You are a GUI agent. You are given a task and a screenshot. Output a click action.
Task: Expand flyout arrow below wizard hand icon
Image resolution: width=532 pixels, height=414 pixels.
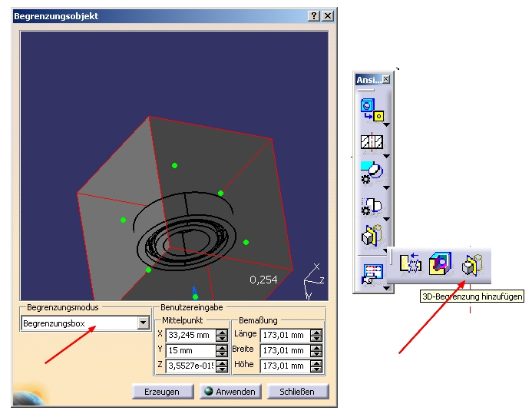pyautogui.click(x=386, y=289)
